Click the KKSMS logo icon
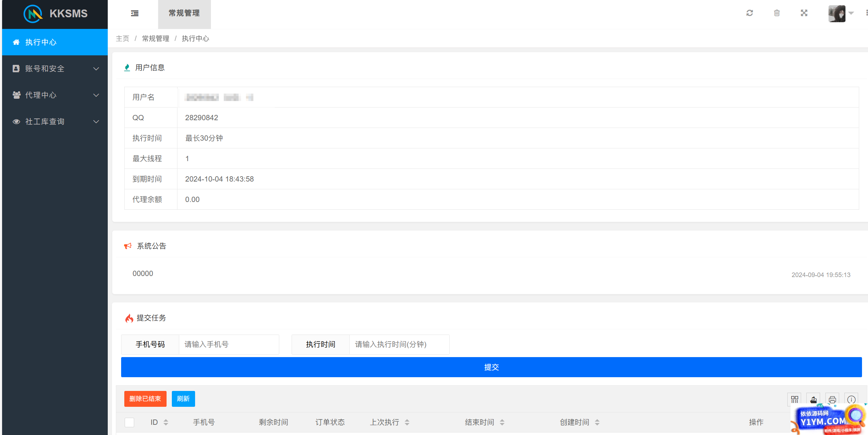Viewport: 868px width, 435px height. tap(33, 14)
